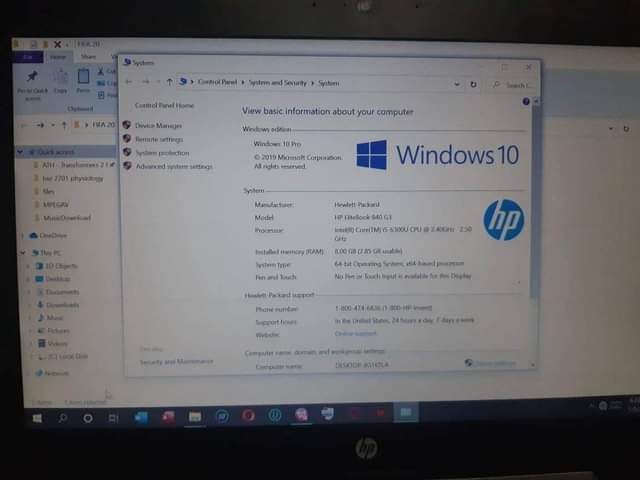Select Network in navigation pane

pos(56,373)
